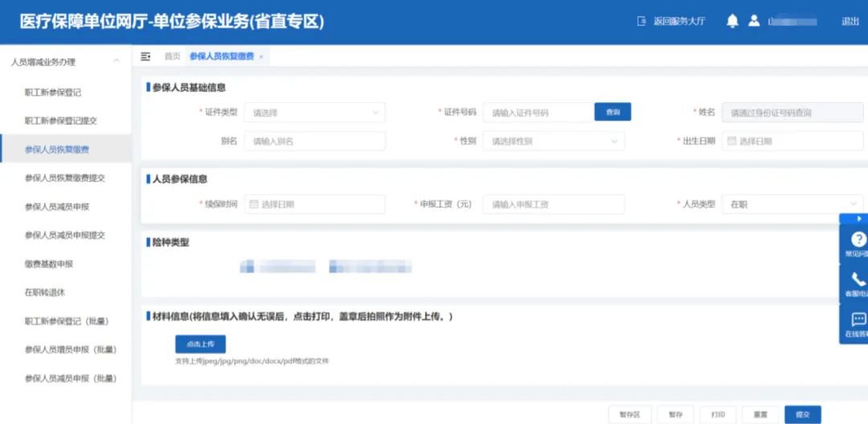This screenshot has width=868, height=424.
Task: Click the 返回服务大厅 link text
Action: pyautogui.click(x=679, y=22)
